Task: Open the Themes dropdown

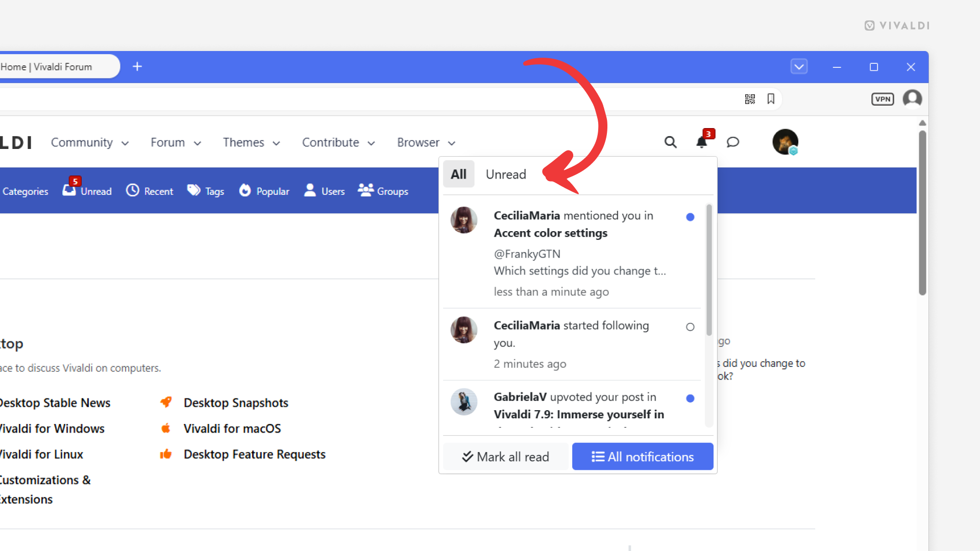Action: [252, 142]
